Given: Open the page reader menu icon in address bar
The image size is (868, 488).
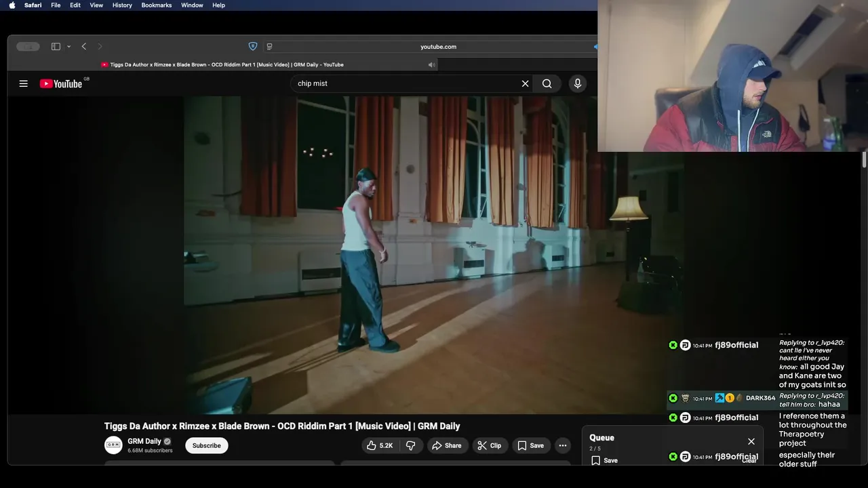Looking at the screenshot, I should point(269,47).
